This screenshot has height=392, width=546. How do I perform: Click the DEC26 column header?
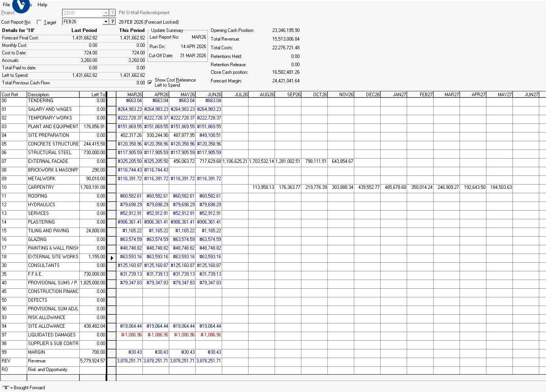tap(367, 95)
